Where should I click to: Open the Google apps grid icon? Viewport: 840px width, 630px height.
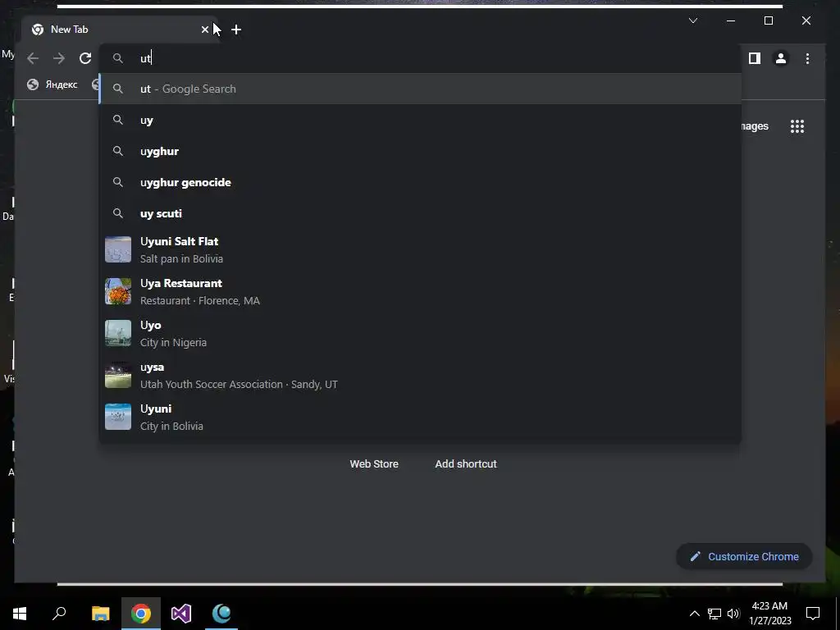point(797,126)
